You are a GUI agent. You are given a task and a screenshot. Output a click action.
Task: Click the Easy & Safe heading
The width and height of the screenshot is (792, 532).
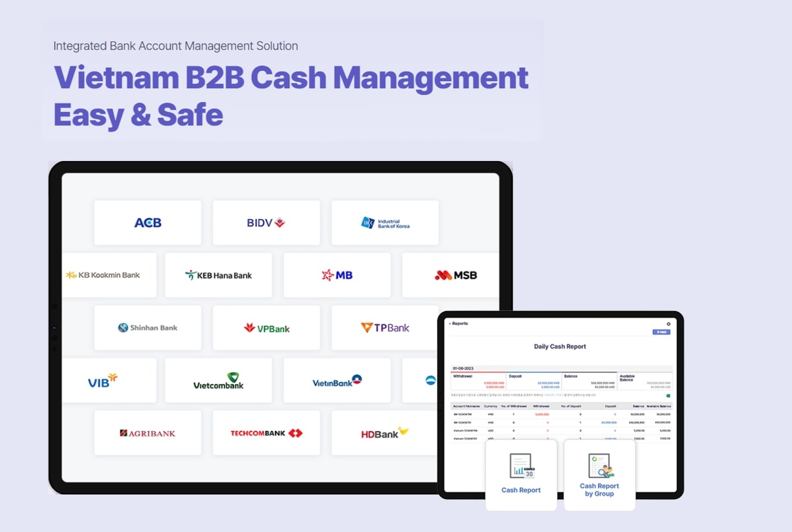138,115
